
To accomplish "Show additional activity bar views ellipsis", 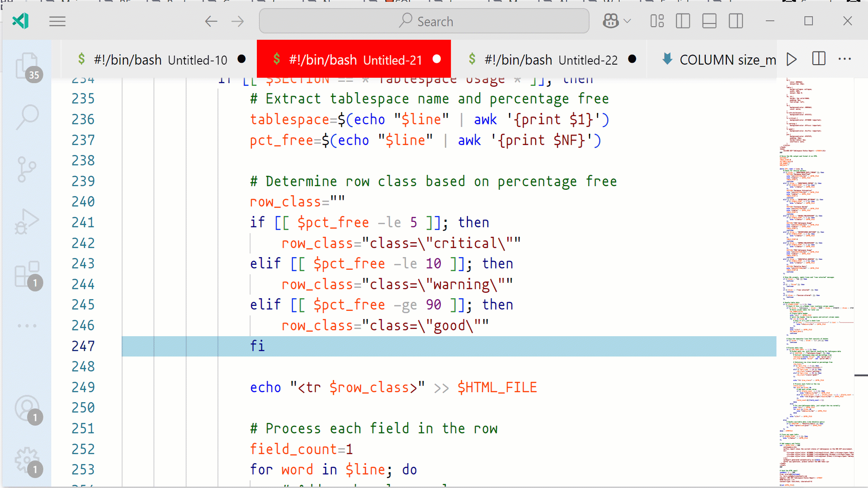I will [x=27, y=326].
